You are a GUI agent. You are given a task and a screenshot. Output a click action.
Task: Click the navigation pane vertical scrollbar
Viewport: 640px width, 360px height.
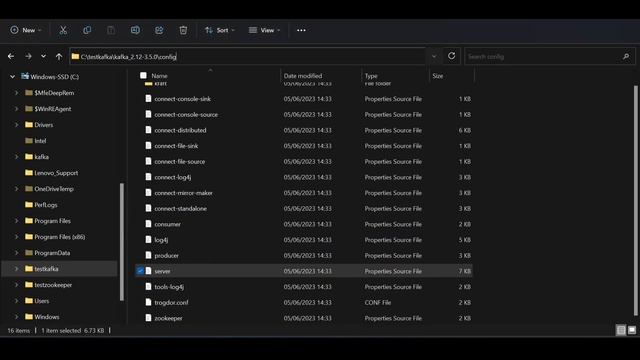pos(122,242)
